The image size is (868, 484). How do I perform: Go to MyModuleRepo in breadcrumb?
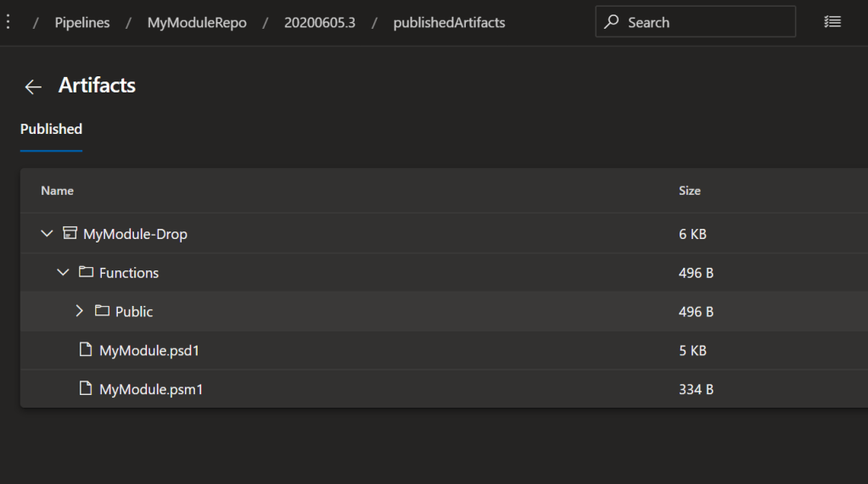point(197,23)
